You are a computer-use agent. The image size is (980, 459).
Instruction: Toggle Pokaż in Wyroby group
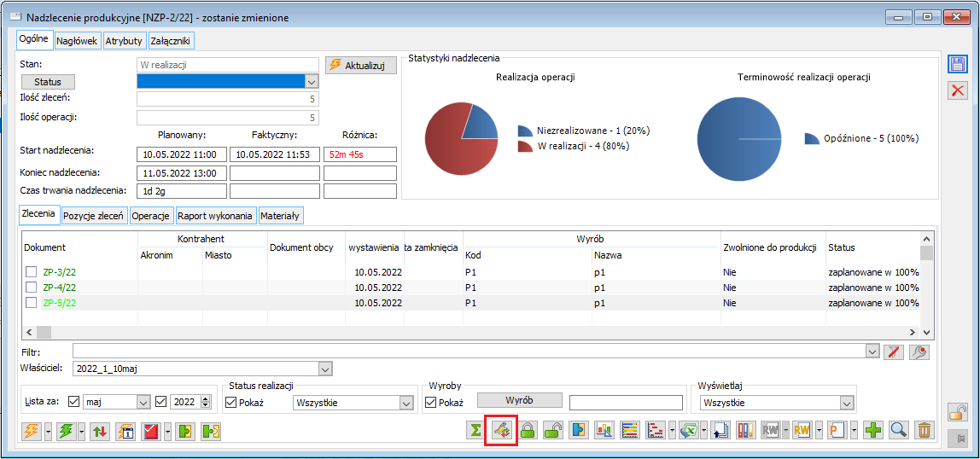(429, 403)
